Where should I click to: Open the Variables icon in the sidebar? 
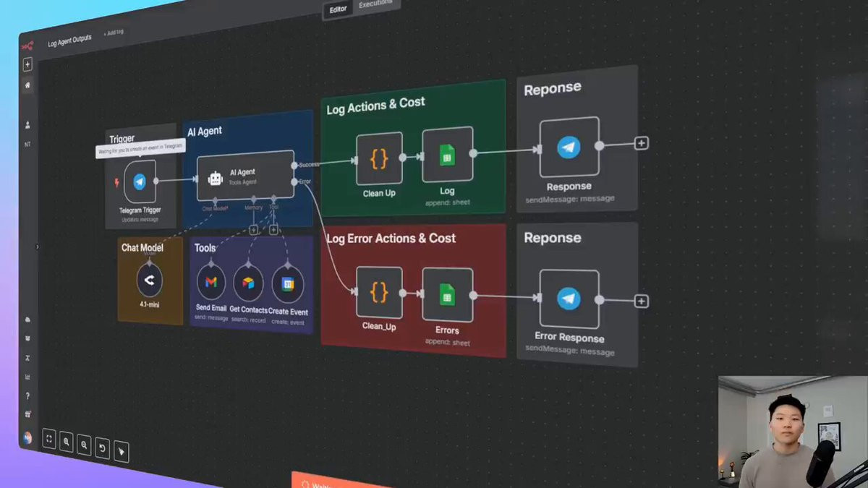pos(28,358)
